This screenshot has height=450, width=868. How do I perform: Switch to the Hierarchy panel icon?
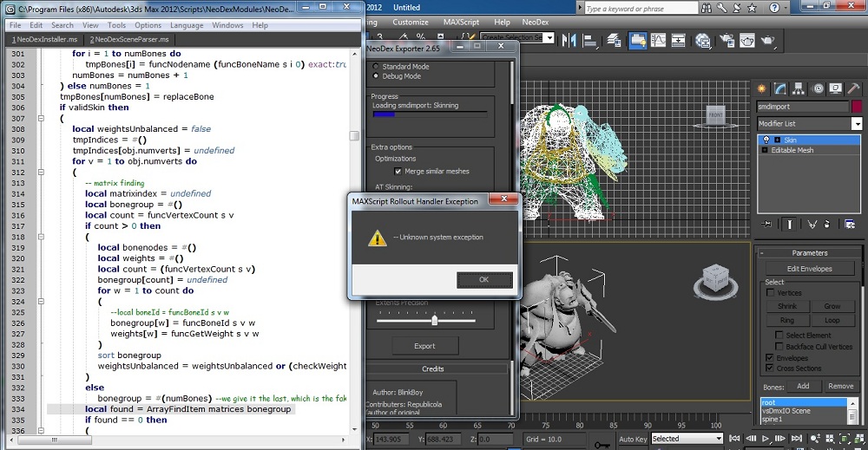point(799,88)
